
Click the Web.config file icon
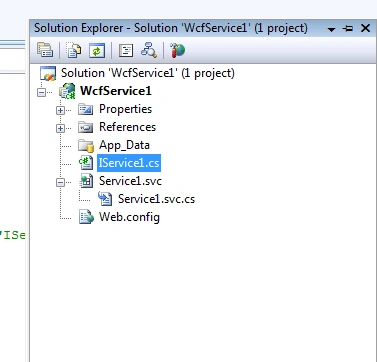pos(86,217)
